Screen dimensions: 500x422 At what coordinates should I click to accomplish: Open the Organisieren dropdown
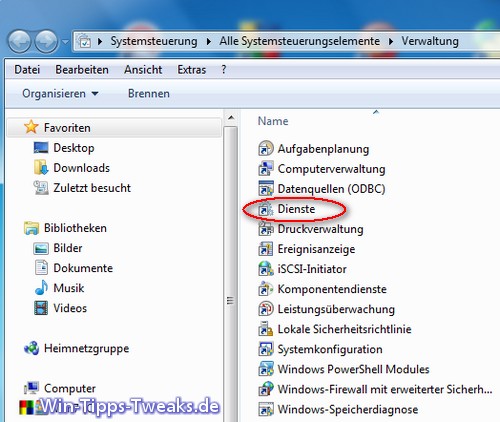[60, 94]
